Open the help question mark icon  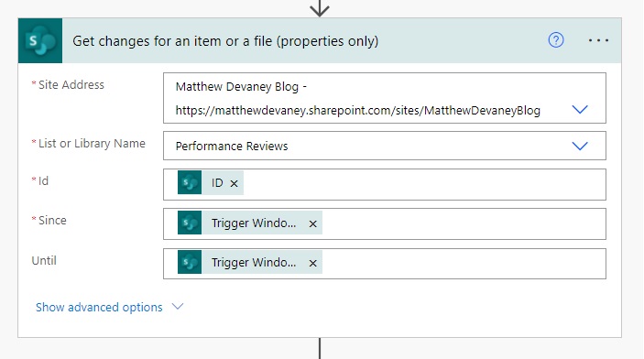coord(556,40)
